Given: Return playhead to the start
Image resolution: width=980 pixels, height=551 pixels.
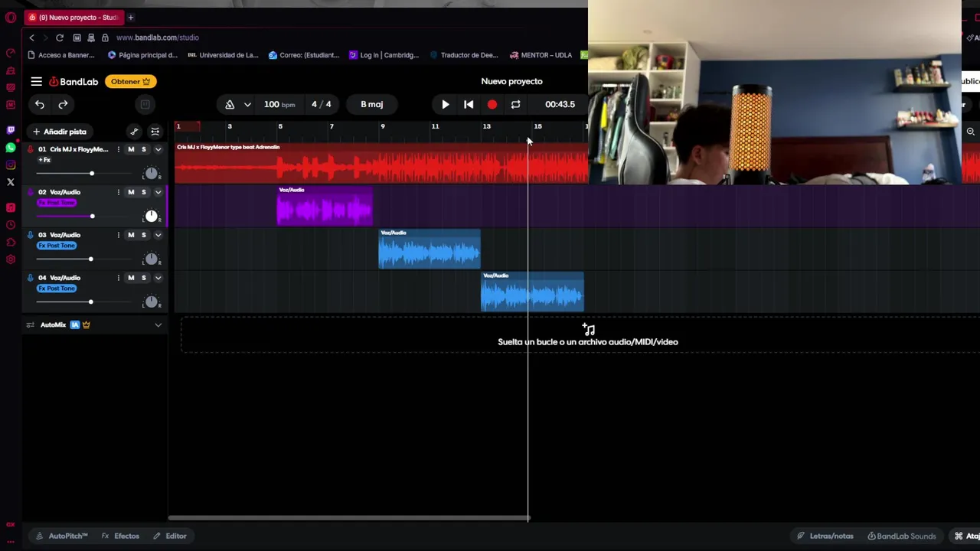Looking at the screenshot, I should coord(469,104).
